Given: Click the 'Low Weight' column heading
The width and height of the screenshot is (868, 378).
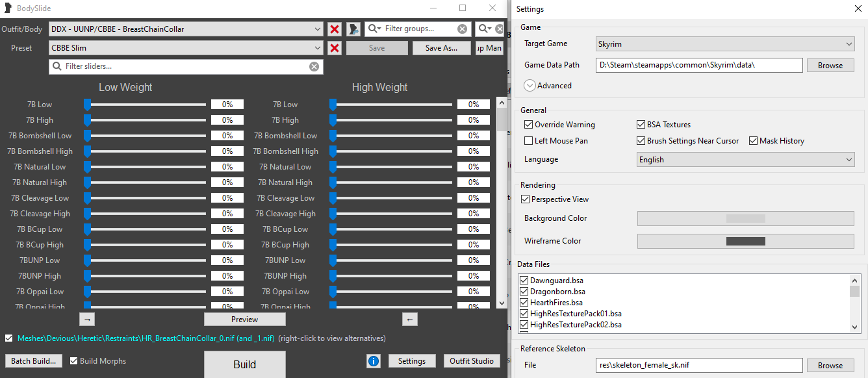Looking at the screenshot, I should [125, 87].
